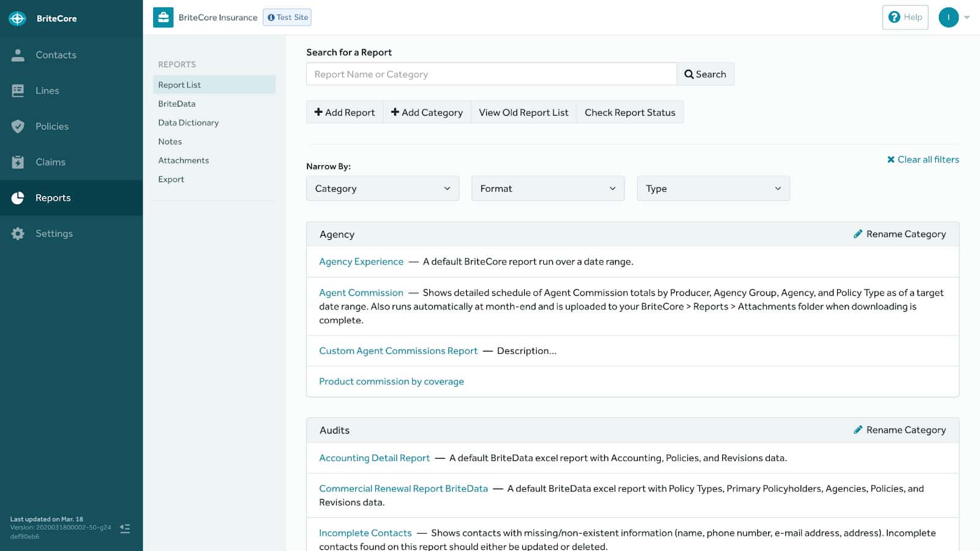980x551 pixels.
Task: Click the plus icon on Add Report
Action: [x=318, y=112]
